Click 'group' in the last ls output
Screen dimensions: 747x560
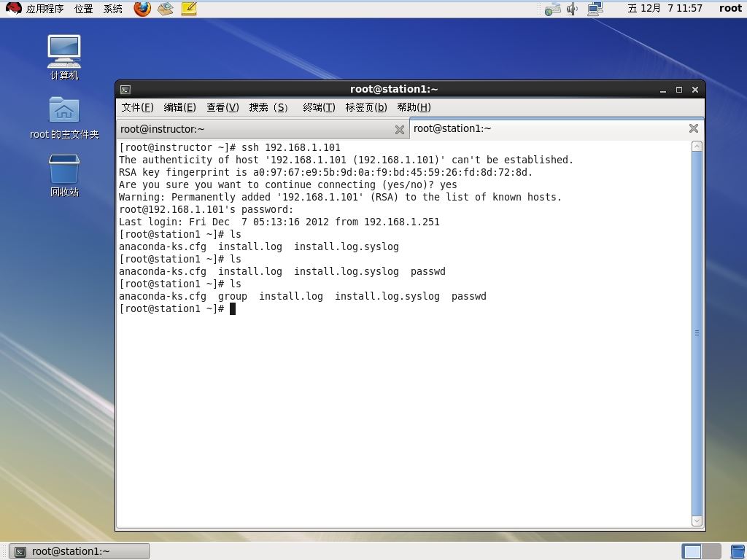pos(233,297)
